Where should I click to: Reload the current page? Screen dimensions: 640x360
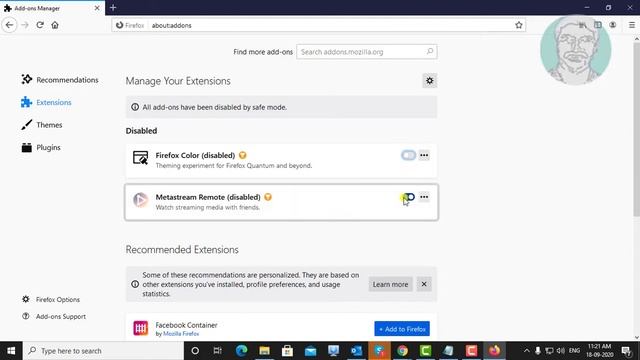pyautogui.click(x=40, y=25)
